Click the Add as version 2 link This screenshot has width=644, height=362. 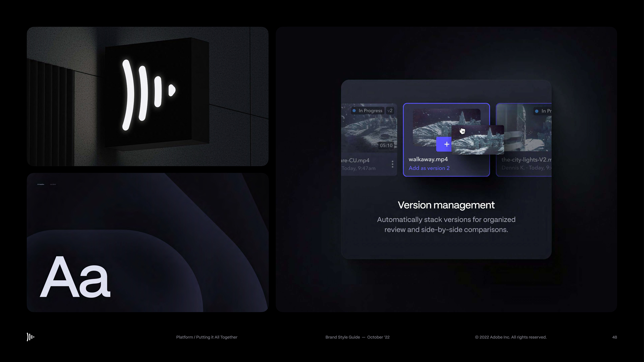429,168
